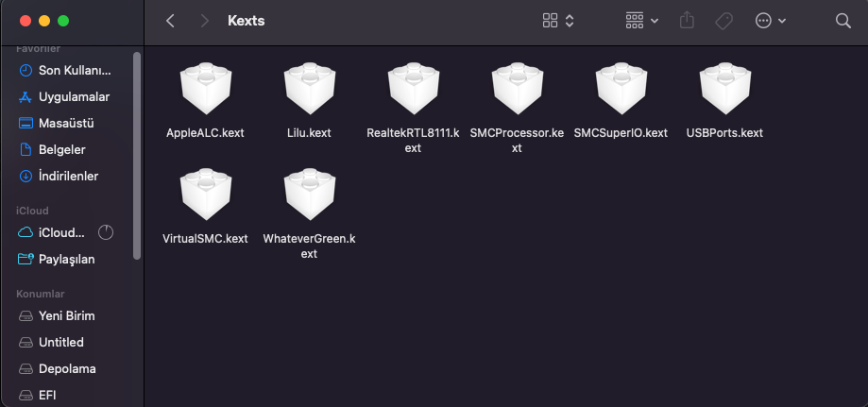Click the sidebar vertical scrollbar
The image size is (868, 407).
[137, 151]
